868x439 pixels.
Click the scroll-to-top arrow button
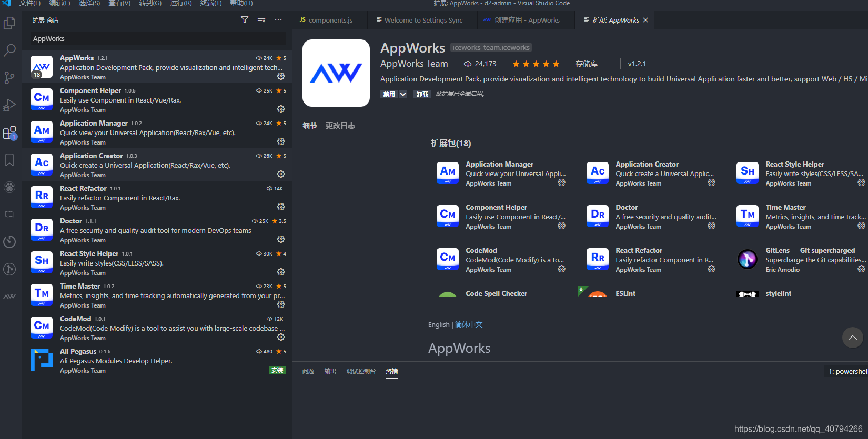pyautogui.click(x=853, y=338)
